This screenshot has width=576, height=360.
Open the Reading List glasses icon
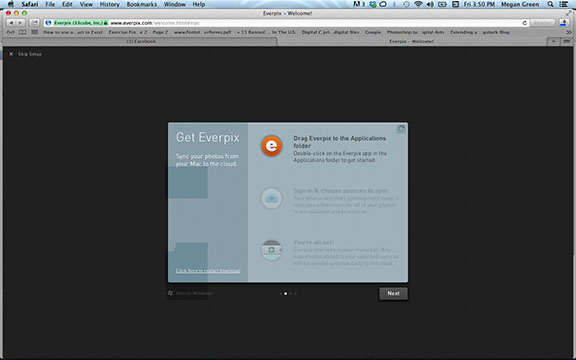pyautogui.click(x=11, y=32)
